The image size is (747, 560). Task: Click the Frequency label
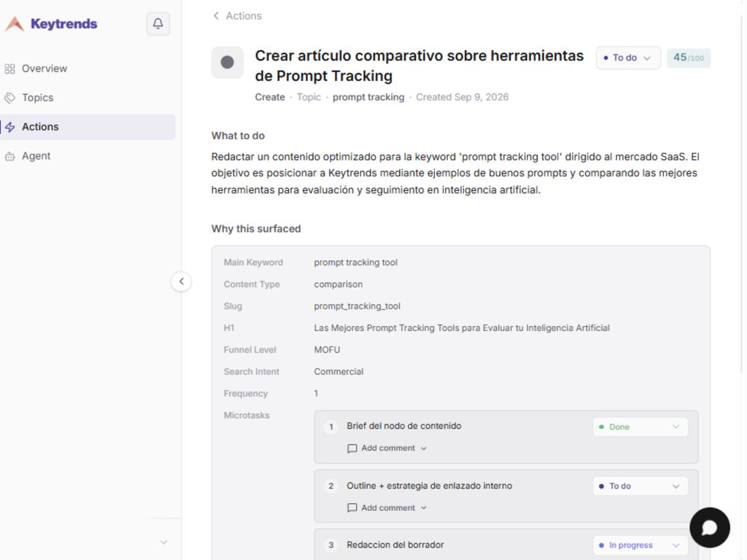click(x=245, y=394)
